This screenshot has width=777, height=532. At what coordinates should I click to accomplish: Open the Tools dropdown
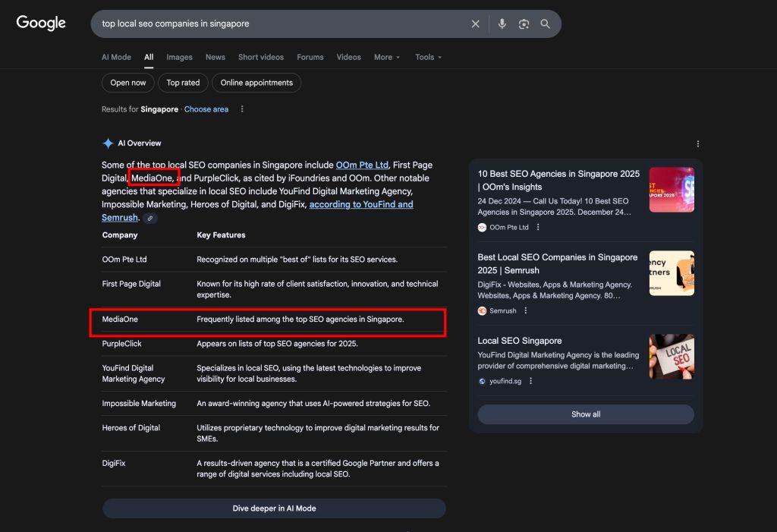(x=428, y=57)
